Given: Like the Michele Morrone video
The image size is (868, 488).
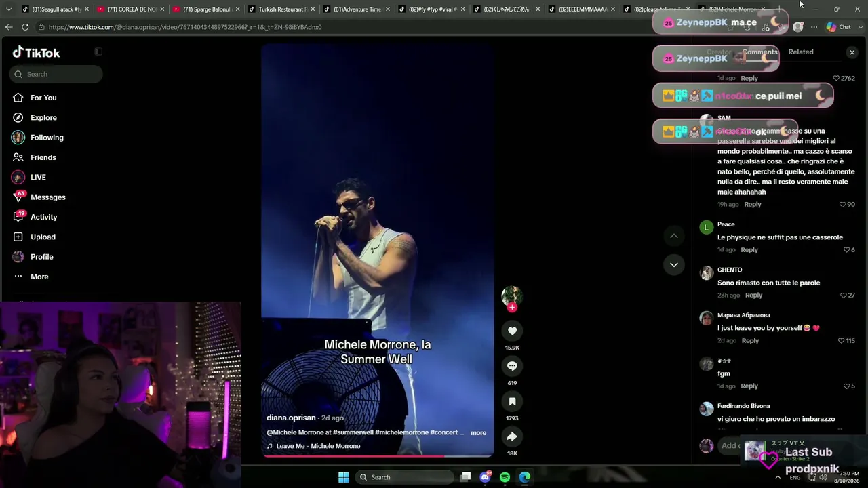Looking at the screenshot, I should click(512, 331).
